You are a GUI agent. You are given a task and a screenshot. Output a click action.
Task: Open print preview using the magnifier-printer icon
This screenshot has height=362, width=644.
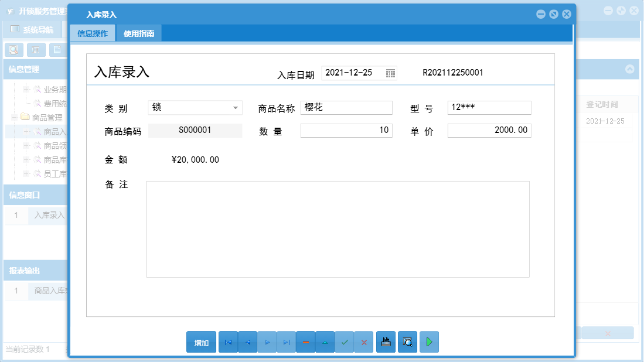point(407,341)
